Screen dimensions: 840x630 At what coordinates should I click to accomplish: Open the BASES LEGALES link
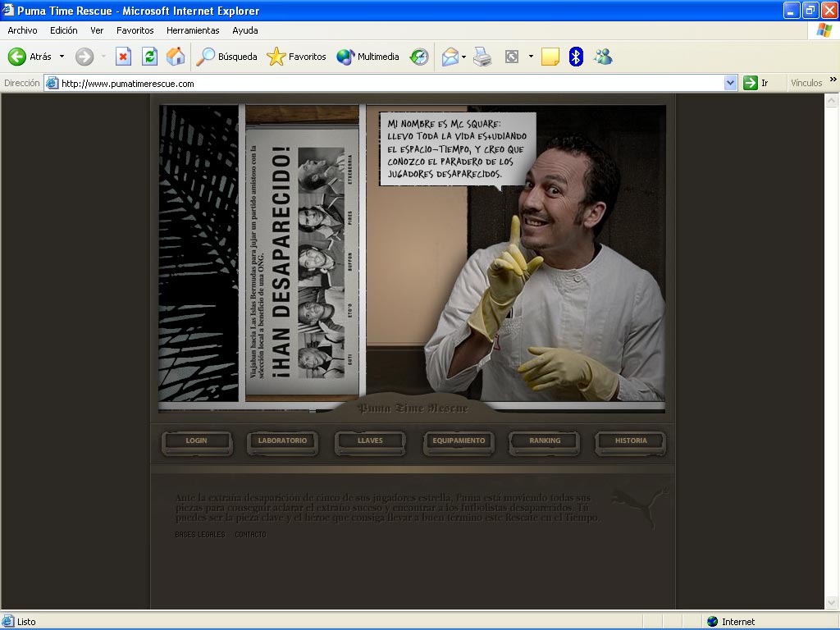(x=200, y=535)
